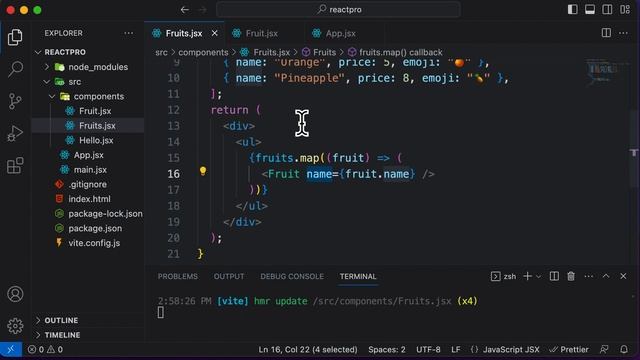The width and height of the screenshot is (640, 360).
Task: Click the Prettier status bar button
Action: pyautogui.click(x=569, y=349)
